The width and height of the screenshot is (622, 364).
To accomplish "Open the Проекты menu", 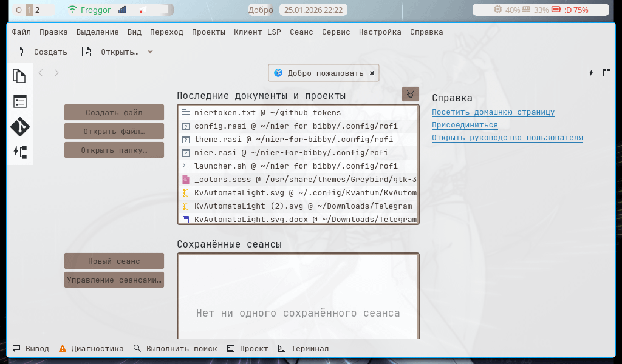I will pyautogui.click(x=209, y=32).
